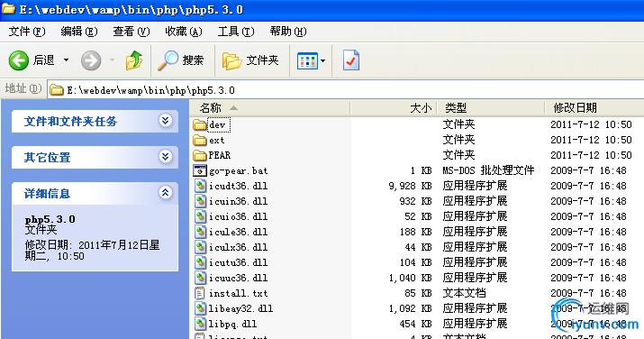Open the 工具(T) menu
The height and width of the screenshot is (339, 644).
pos(236,32)
